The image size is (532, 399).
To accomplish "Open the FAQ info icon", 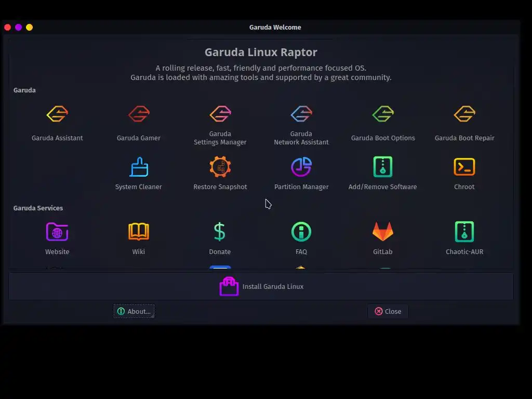I will (301, 232).
